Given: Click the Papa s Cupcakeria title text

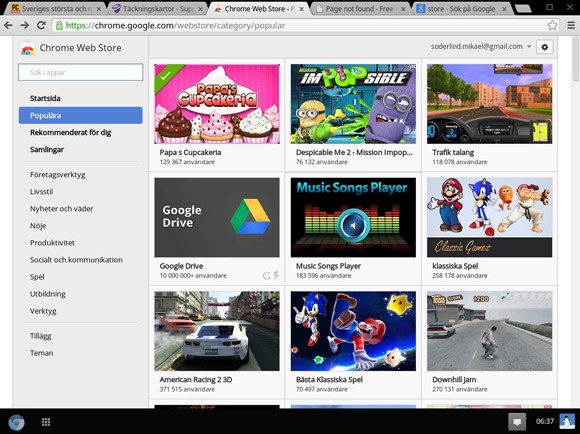Looking at the screenshot, I should (190, 152).
